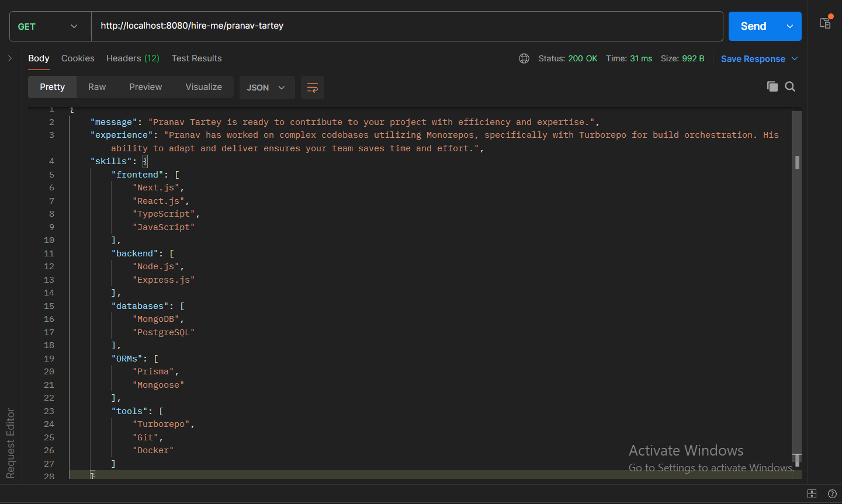This screenshot has width=842, height=504.
Task: Open the right sidebar documentation icon
Action: pyautogui.click(x=826, y=22)
